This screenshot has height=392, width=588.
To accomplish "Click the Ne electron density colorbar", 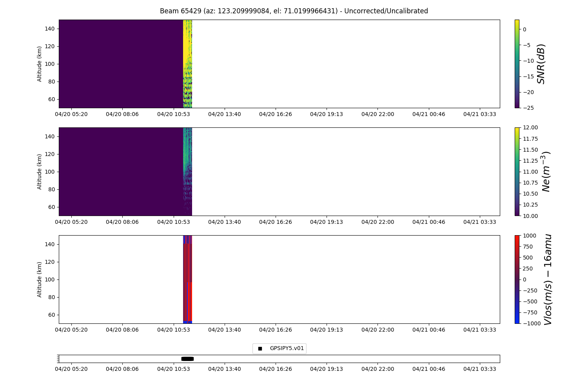I will [x=517, y=171].
